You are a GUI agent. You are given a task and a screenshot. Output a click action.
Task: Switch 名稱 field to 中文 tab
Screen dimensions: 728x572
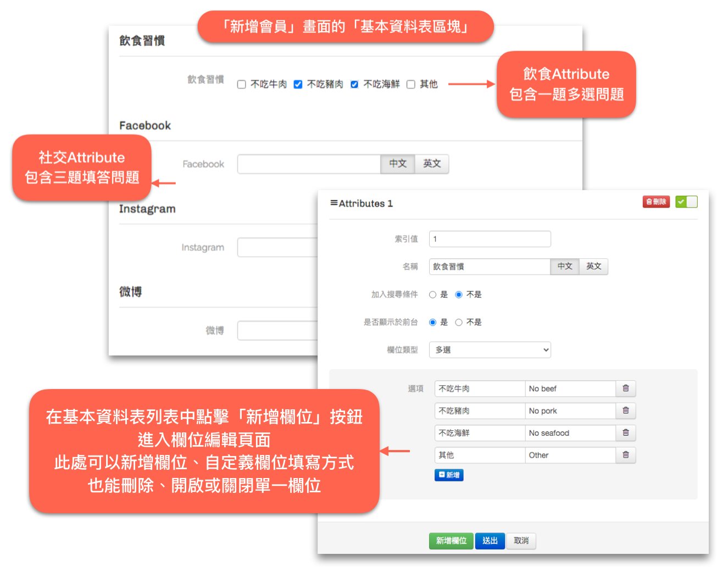[x=564, y=266]
